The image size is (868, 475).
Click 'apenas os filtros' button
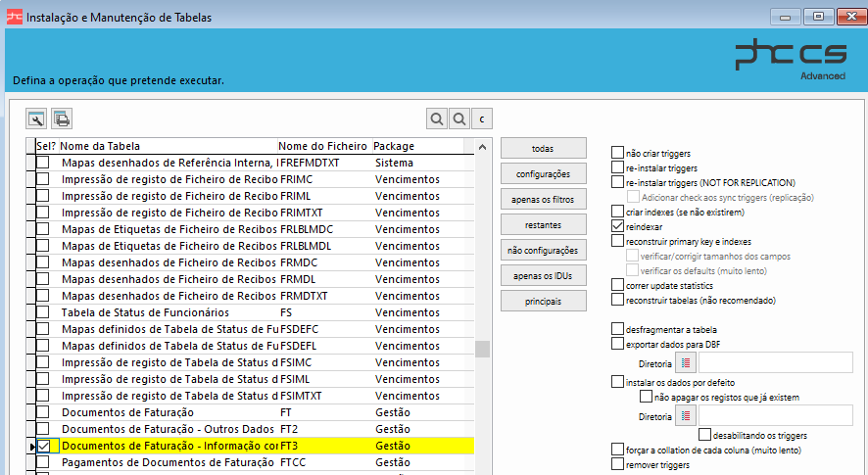543,199
